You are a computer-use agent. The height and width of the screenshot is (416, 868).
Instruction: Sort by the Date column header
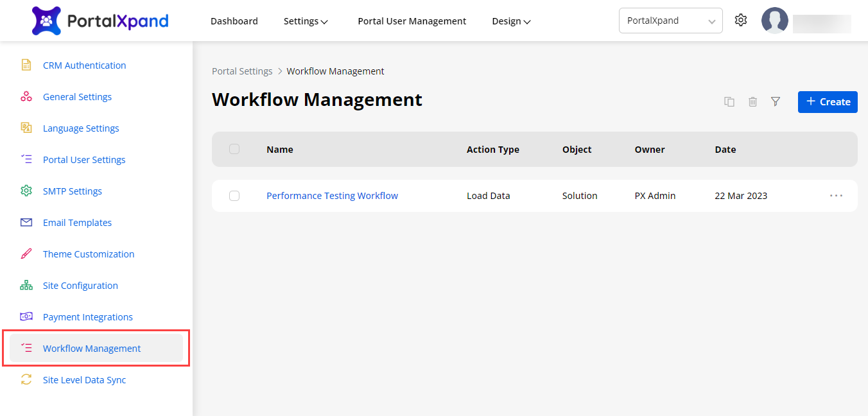coord(725,150)
